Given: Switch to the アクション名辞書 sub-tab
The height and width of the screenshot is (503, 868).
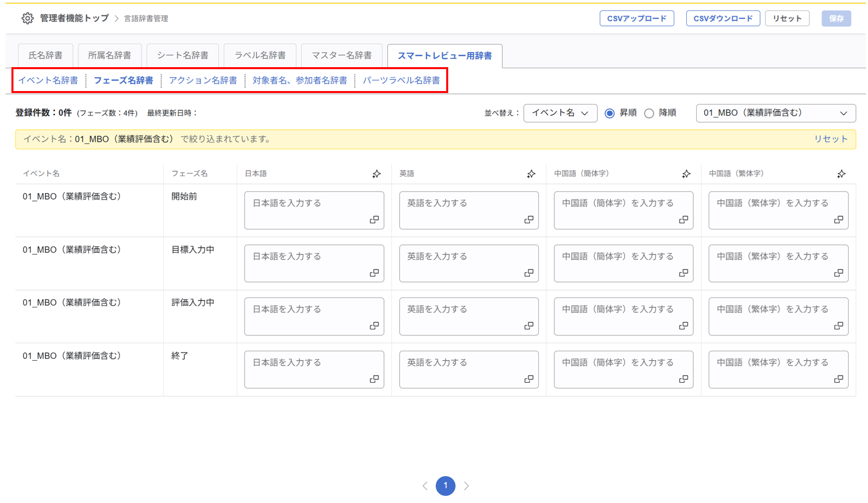Looking at the screenshot, I should [x=203, y=80].
